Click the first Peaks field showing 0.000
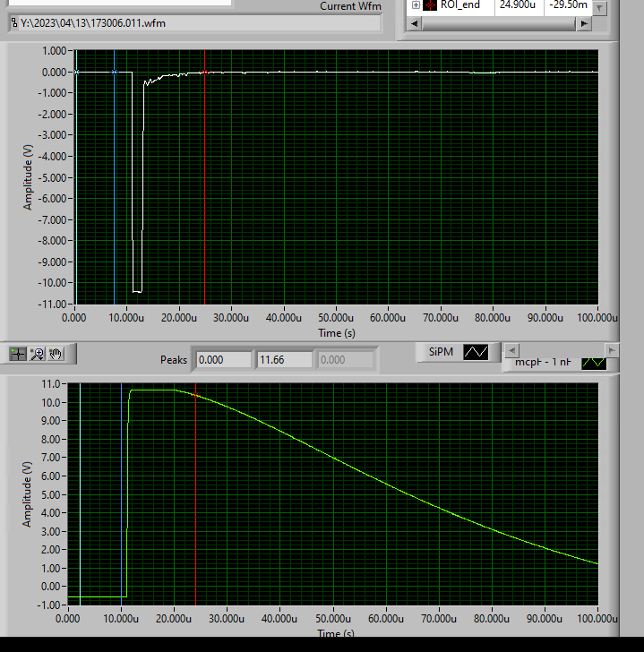The width and height of the screenshot is (644, 652). point(224,360)
